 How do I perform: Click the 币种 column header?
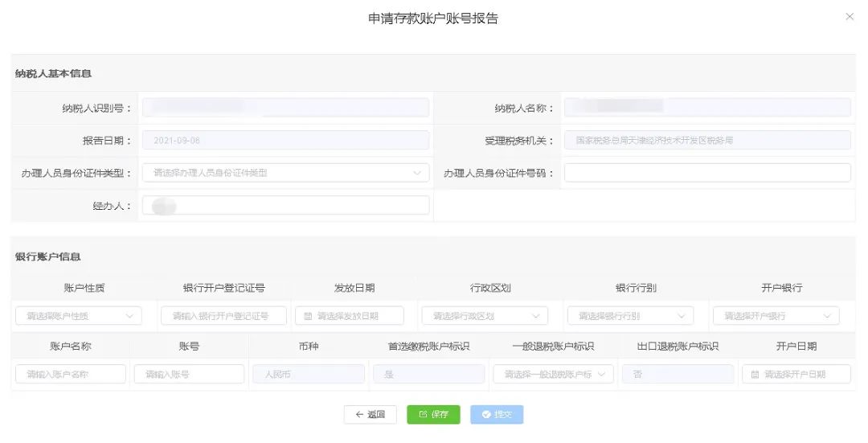click(x=309, y=346)
